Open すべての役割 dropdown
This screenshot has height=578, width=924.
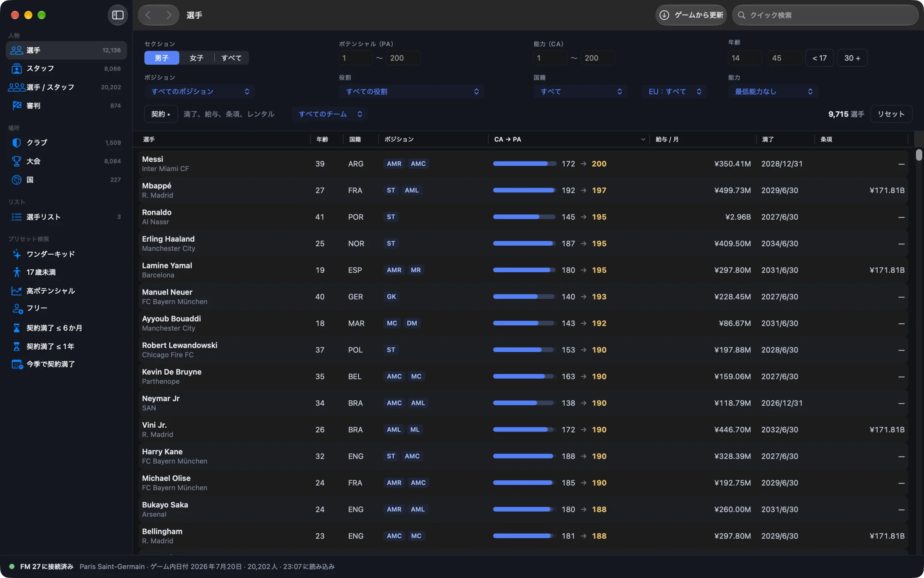tap(412, 92)
